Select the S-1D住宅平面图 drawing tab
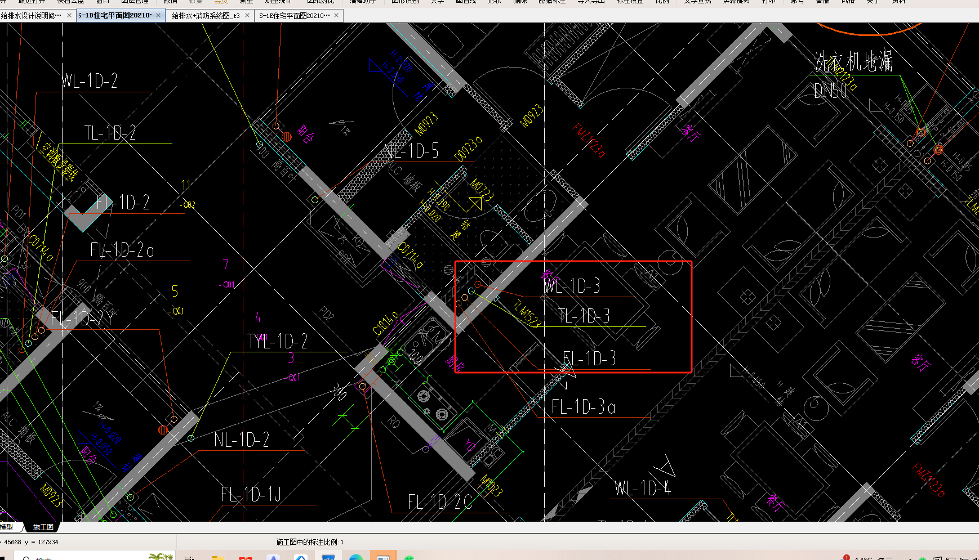Image resolution: width=979 pixels, height=560 pixels. click(115, 16)
